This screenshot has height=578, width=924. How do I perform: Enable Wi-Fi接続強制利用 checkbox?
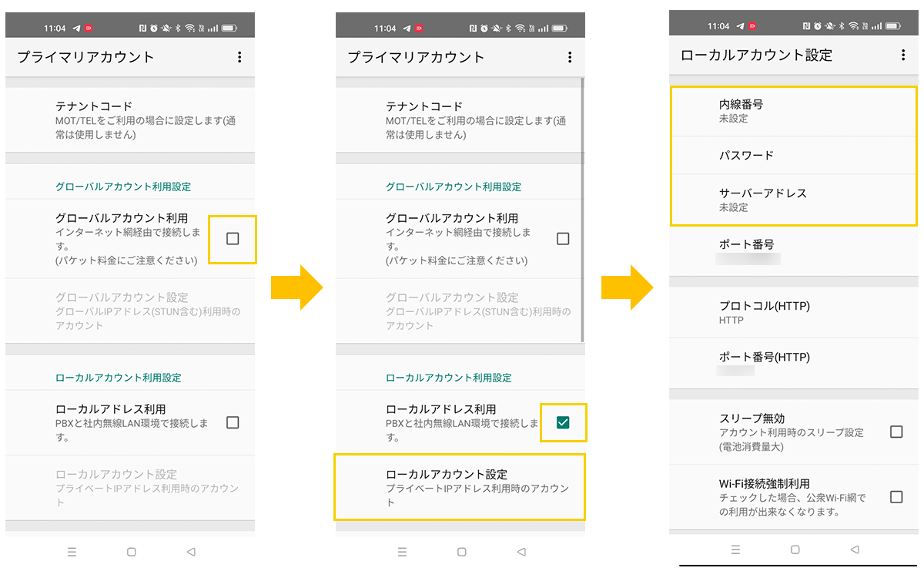(x=896, y=497)
